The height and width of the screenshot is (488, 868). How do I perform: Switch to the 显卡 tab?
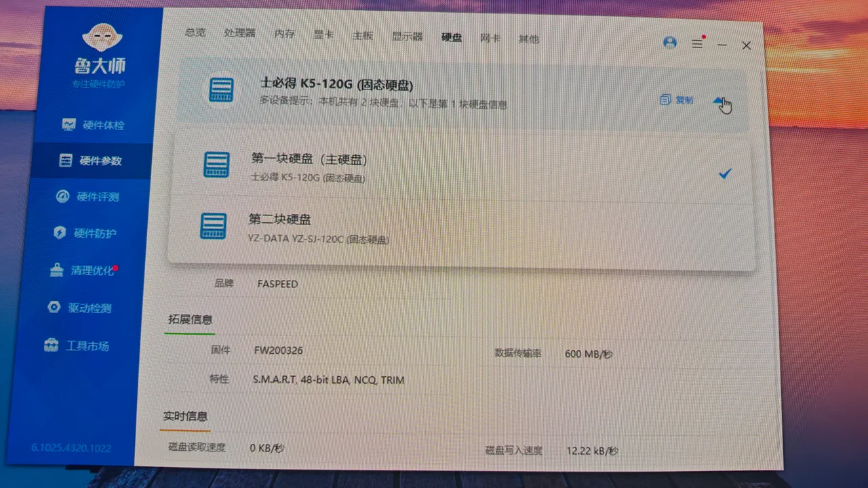point(323,35)
